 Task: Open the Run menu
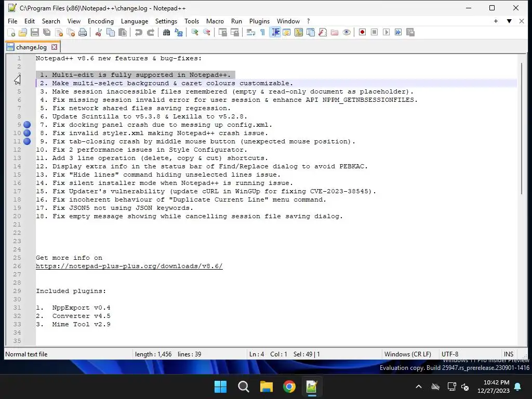click(x=236, y=21)
